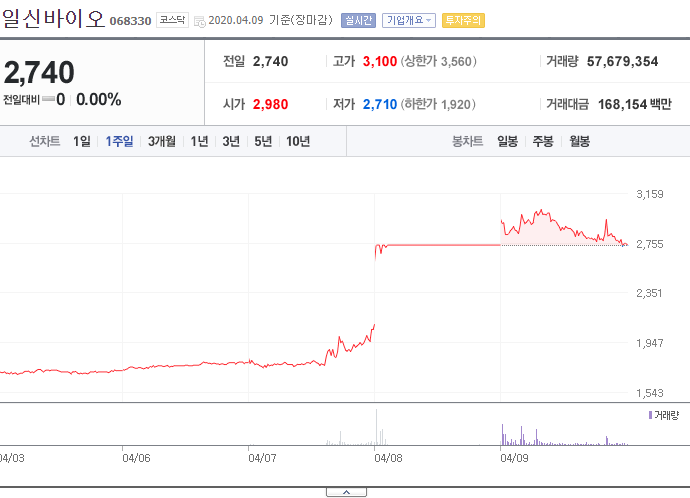Click the 시가 value 2,980
The height and width of the screenshot is (498, 690).
point(270,104)
